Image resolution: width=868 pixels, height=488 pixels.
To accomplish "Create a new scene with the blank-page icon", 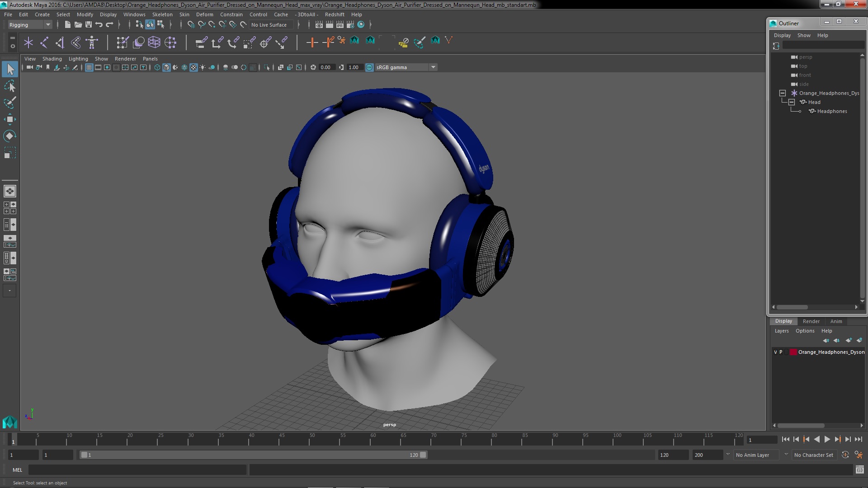I will pos(67,24).
